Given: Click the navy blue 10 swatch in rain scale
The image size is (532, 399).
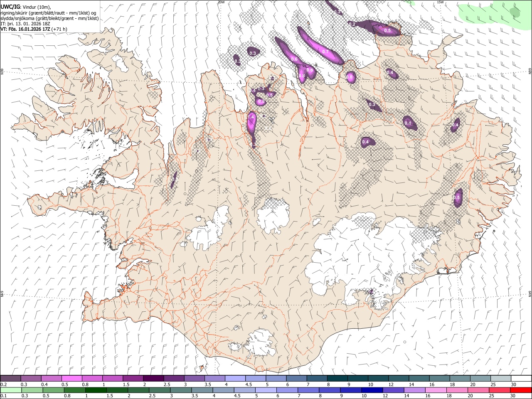Looking at the screenshot, I should click(x=372, y=390).
